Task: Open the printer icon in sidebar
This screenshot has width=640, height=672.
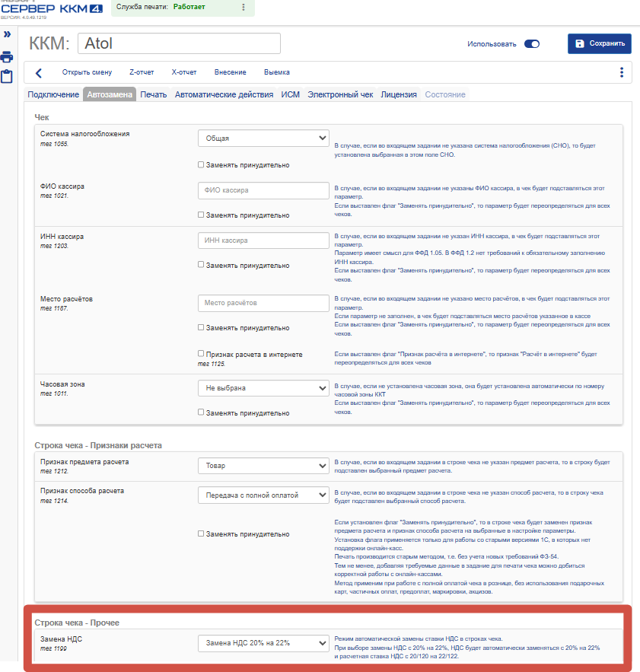Action: point(6,56)
